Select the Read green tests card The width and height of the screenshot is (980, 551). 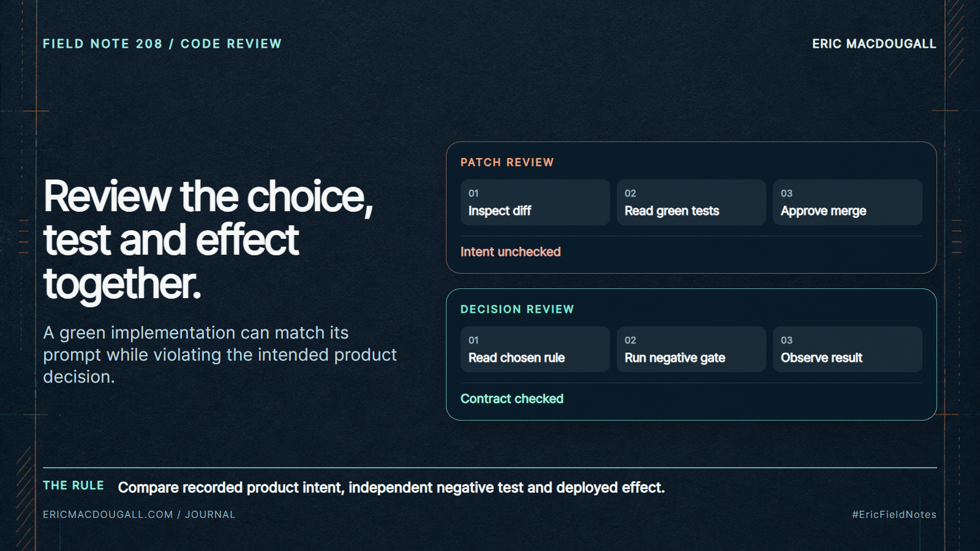point(692,203)
